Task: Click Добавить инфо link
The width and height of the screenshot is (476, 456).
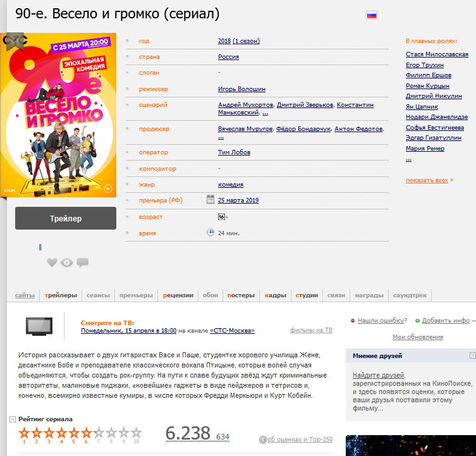Action: tap(446, 321)
